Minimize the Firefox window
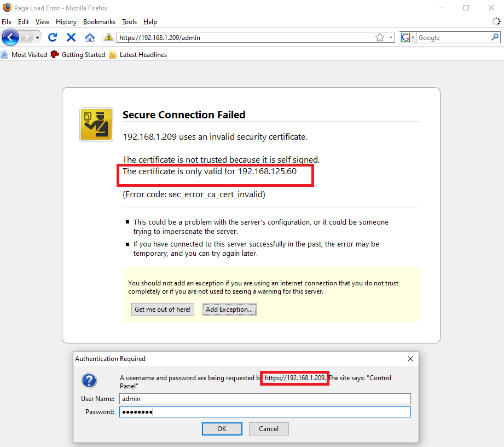 click(x=442, y=8)
